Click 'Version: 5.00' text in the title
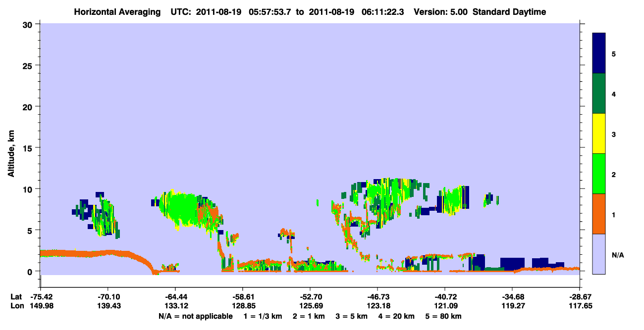 click(x=440, y=12)
